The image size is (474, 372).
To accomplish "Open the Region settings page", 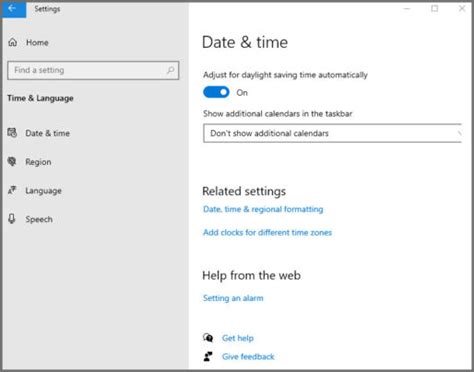I will click(38, 162).
